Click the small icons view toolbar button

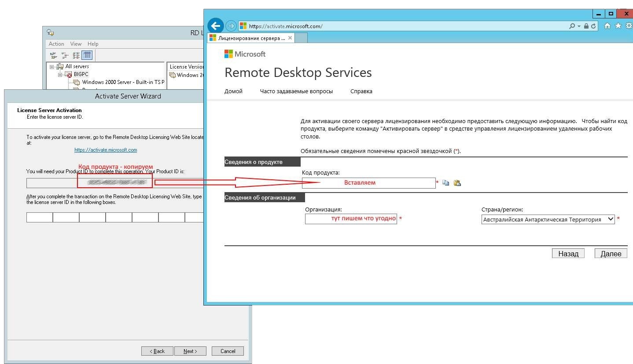[x=65, y=55]
